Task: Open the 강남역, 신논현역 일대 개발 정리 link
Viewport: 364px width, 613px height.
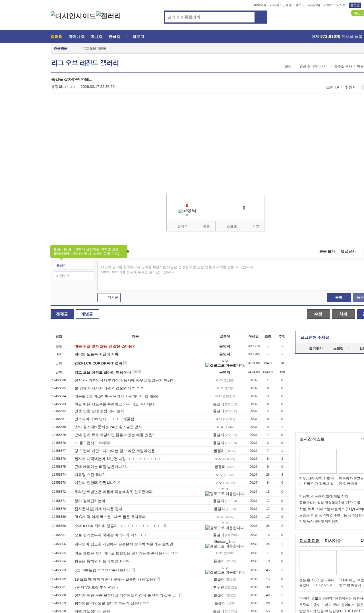Action: point(324,496)
